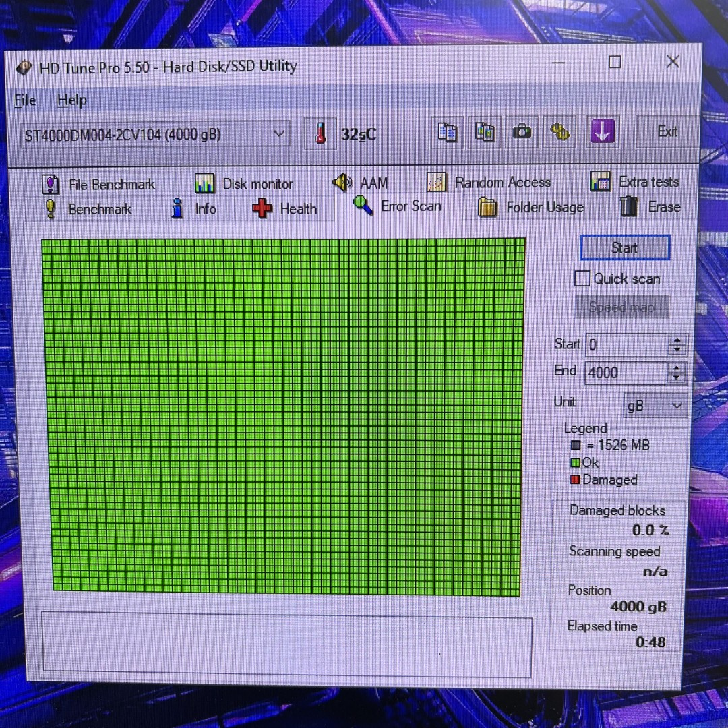Enable the Quick scan checkbox

[x=582, y=279]
